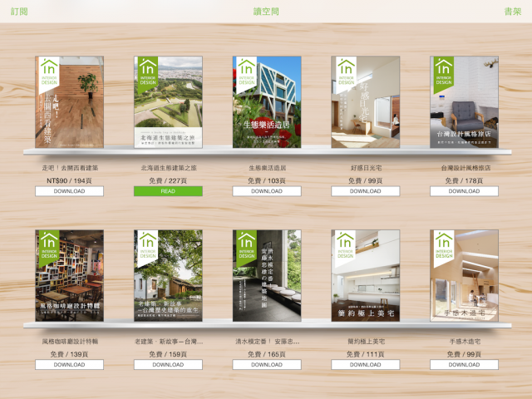Click the text 免費 / 139頁
The image size is (532, 399).
click(69, 354)
